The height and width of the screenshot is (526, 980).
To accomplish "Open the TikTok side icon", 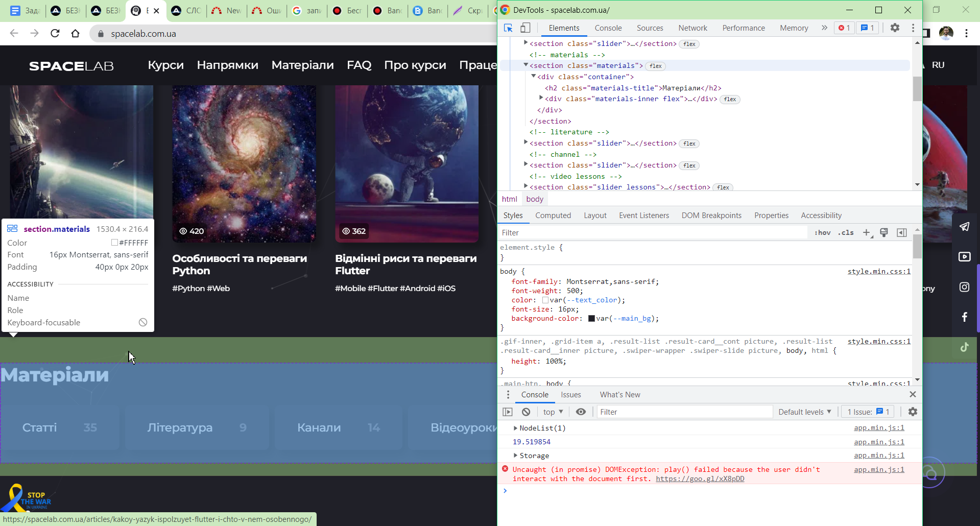I will pos(964,347).
